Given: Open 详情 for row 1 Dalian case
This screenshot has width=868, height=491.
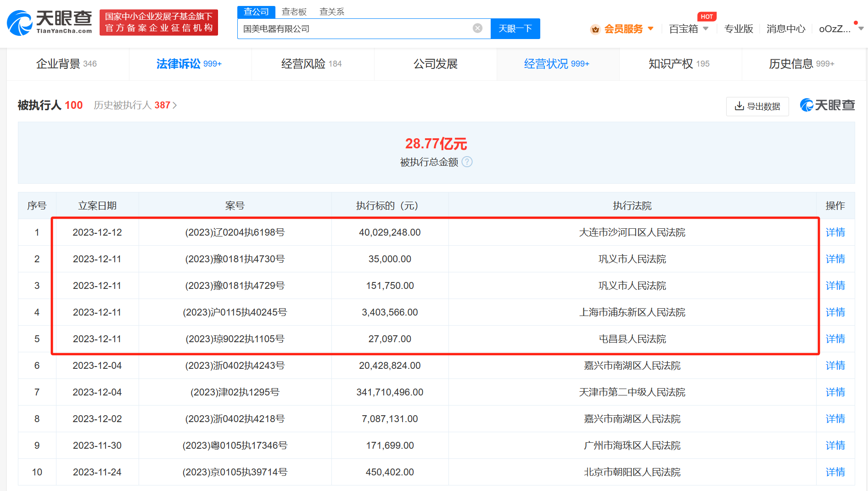Looking at the screenshot, I should (x=835, y=232).
